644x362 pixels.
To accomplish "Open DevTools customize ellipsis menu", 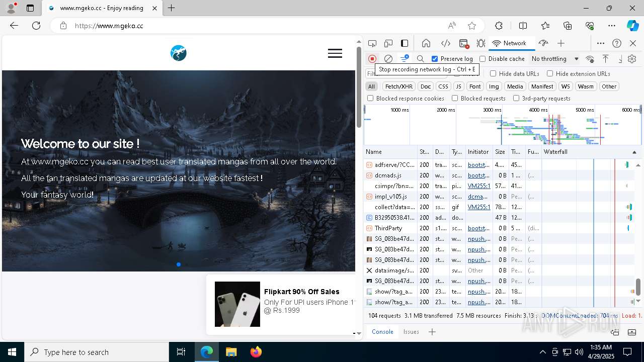I will (601, 43).
